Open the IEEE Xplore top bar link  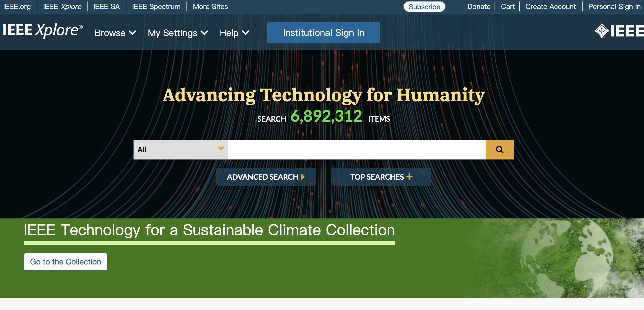[62, 6]
